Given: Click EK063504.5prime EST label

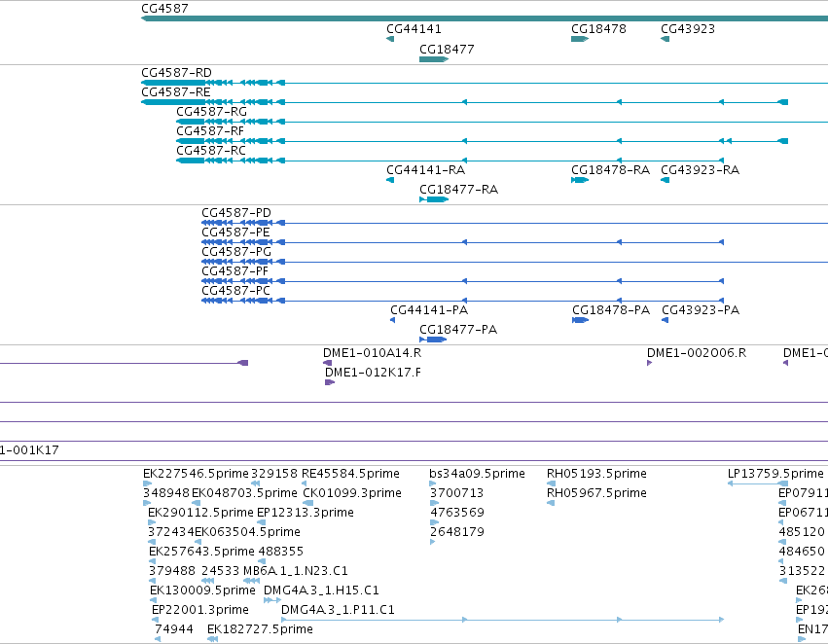Looking at the screenshot, I should pos(248,532).
